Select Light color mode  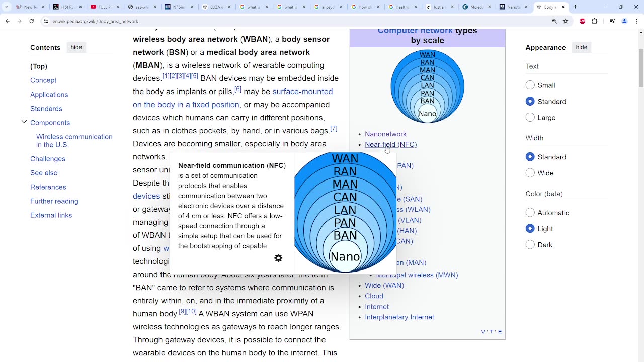click(530, 229)
